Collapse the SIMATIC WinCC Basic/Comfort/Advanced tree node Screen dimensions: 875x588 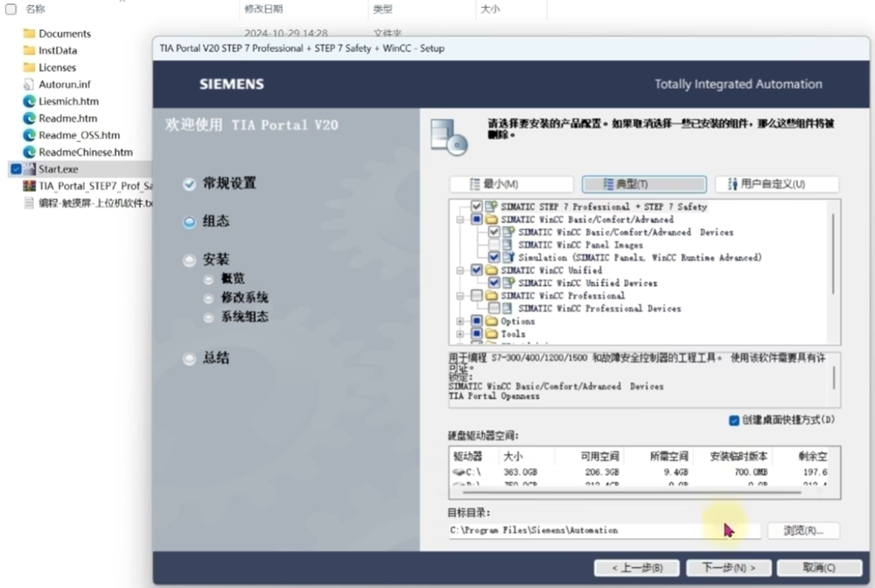click(460, 220)
